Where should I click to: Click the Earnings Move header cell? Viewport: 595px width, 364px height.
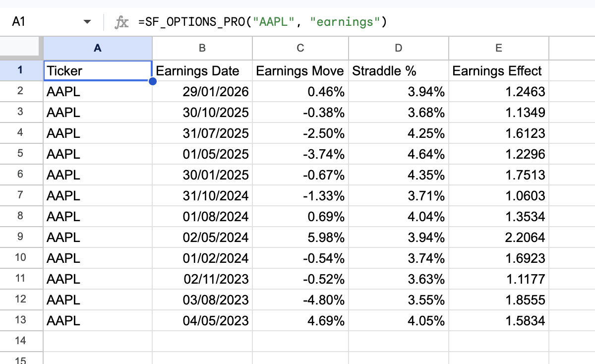point(300,70)
